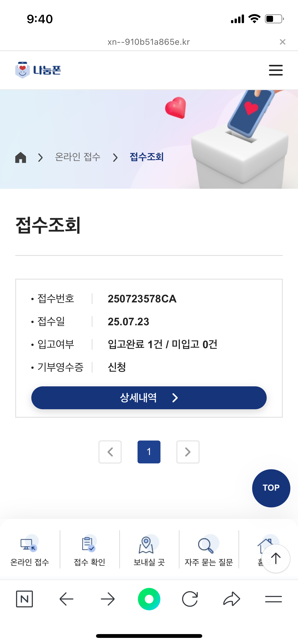Open 상세내역 details button
The height and width of the screenshot is (644, 298).
click(x=149, y=398)
